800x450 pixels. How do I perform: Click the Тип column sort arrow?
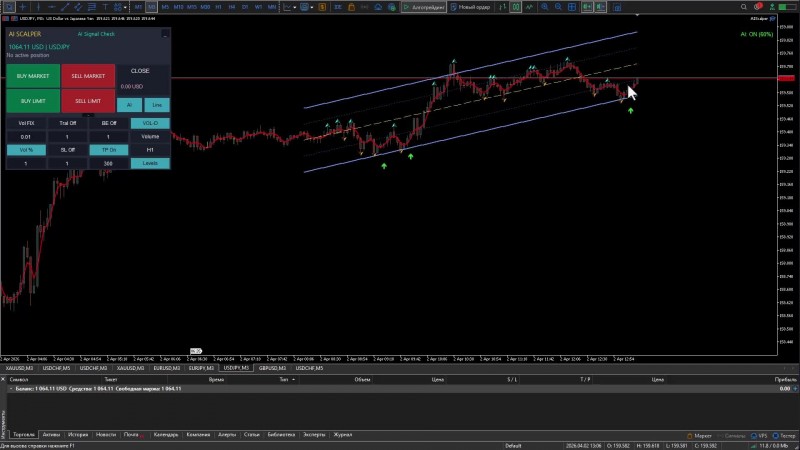pyautogui.click(x=294, y=380)
